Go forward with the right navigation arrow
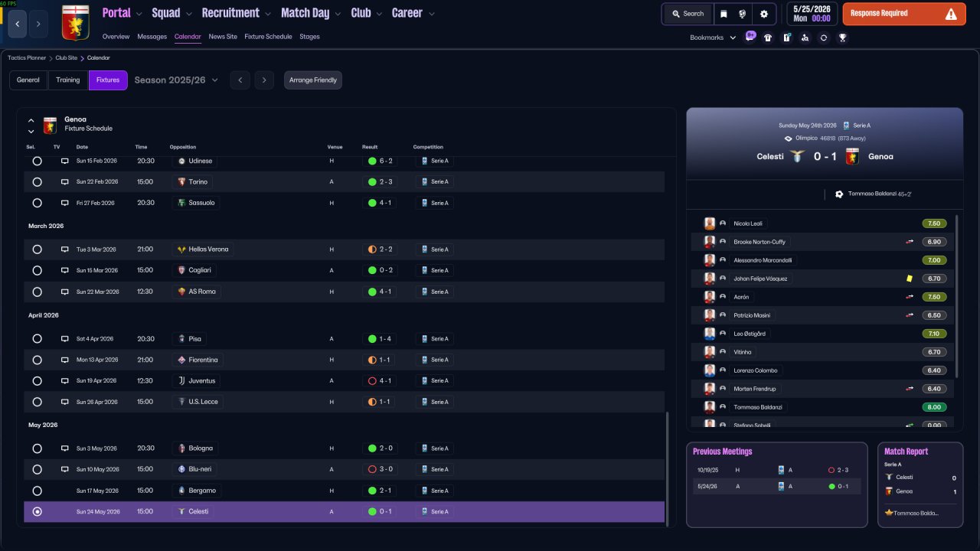980x551 pixels. click(x=38, y=24)
